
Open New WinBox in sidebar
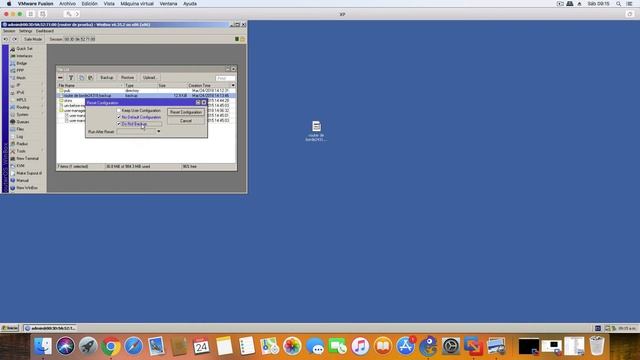click(27, 188)
